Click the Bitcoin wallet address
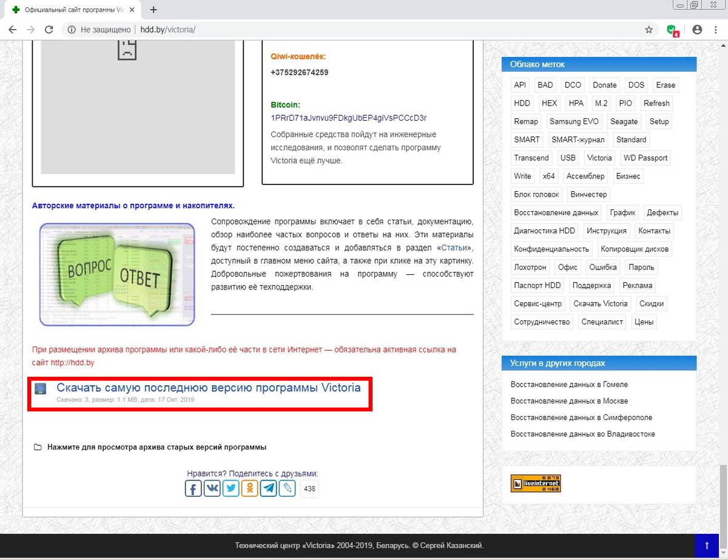 (x=349, y=118)
